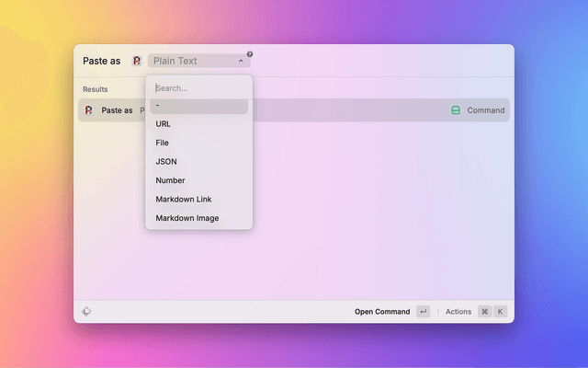Click the Command key symbol icon

pos(484,312)
